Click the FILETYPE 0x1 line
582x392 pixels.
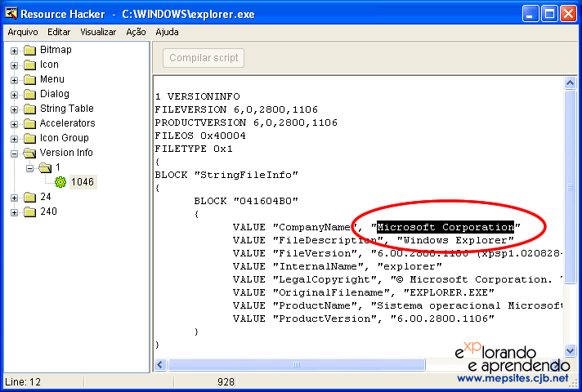[194, 149]
